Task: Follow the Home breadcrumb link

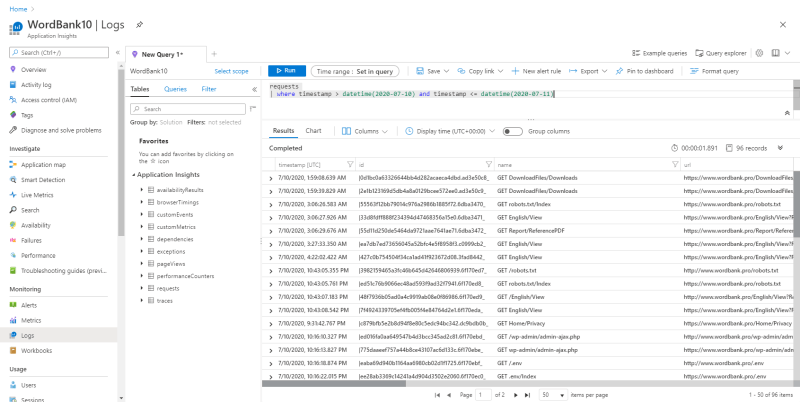Action: [18, 9]
